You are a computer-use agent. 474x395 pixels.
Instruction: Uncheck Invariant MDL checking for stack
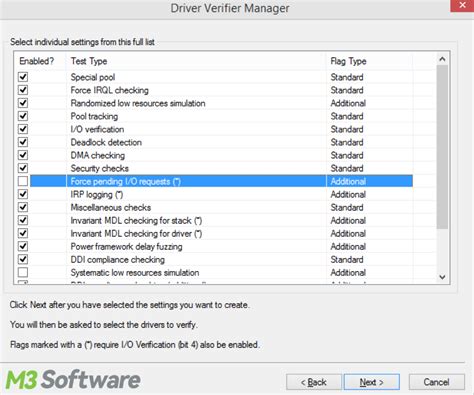click(x=23, y=220)
